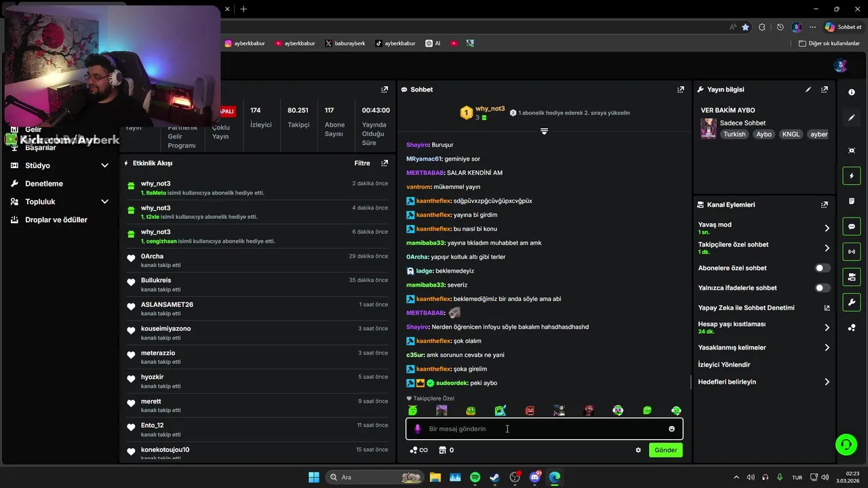Click the info icon in right sidebar
This screenshot has width=868, height=488.
[852, 92]
